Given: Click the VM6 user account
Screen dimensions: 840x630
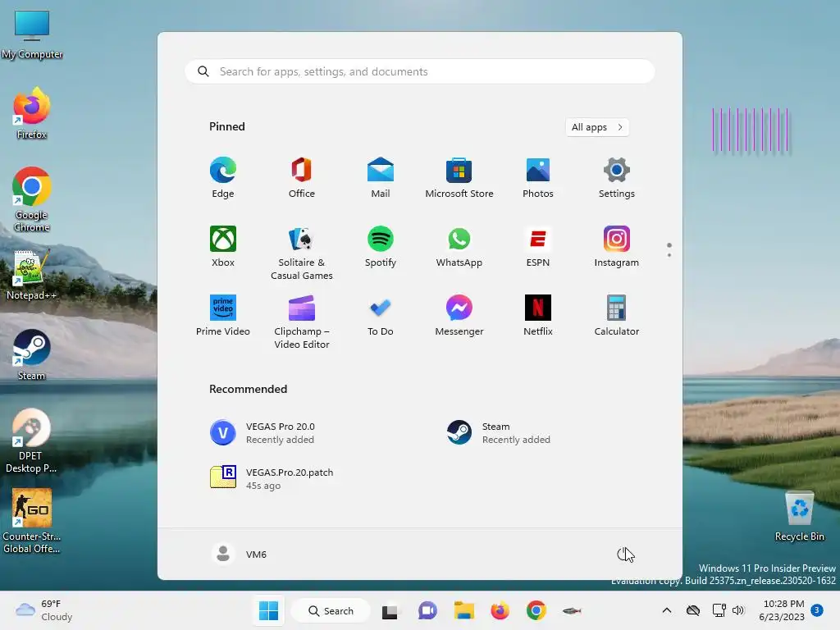Looking at the screenshot, I should [x=239, y=555].
